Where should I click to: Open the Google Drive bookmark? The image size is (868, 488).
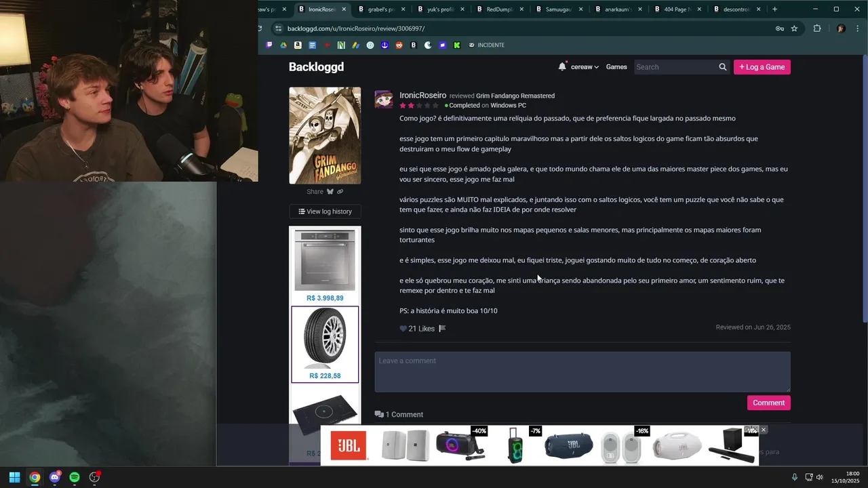coord(283,45)
